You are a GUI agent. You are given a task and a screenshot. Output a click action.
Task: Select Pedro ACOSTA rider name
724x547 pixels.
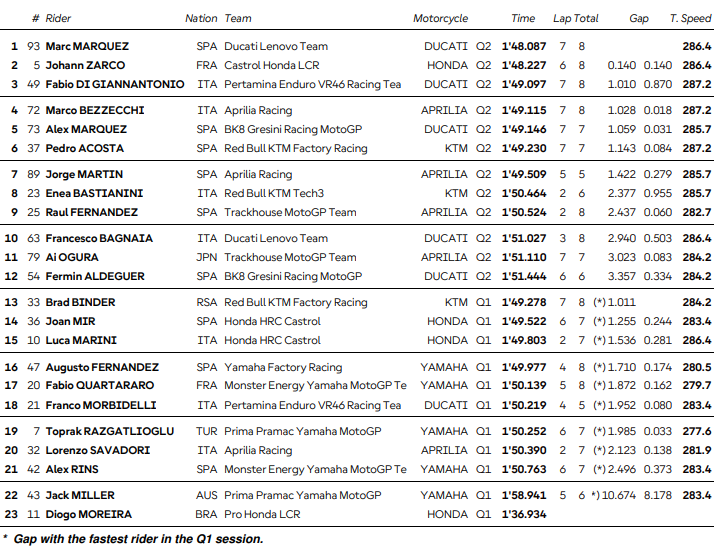tap(84, 148)
